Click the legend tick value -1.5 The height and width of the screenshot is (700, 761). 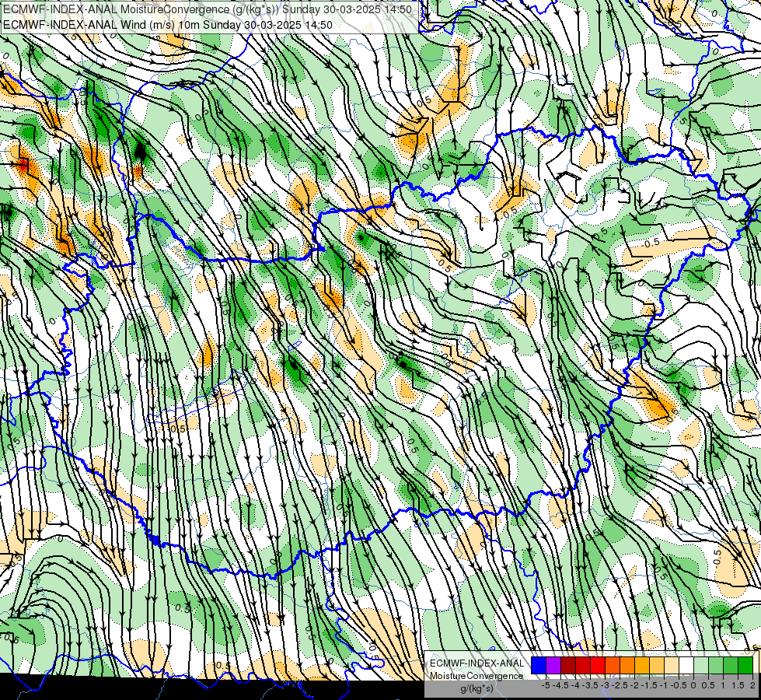pyautogui.click(x=650, y=685)
